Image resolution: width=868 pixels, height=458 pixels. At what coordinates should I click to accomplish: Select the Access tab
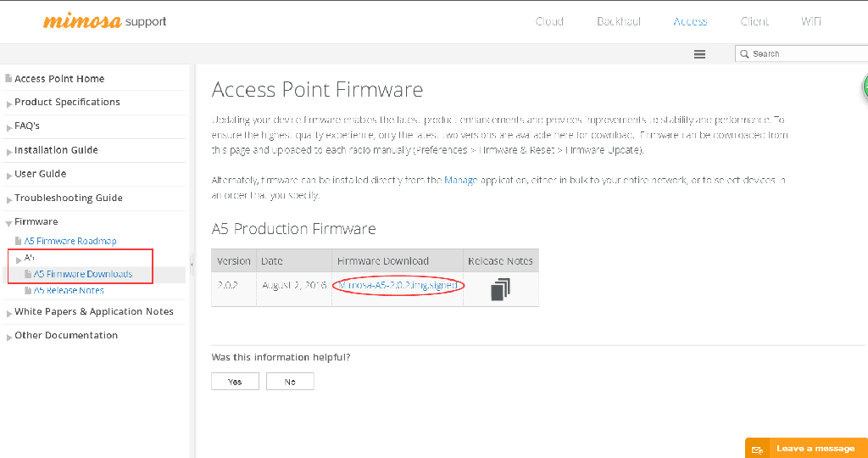[x=690, y=21]
